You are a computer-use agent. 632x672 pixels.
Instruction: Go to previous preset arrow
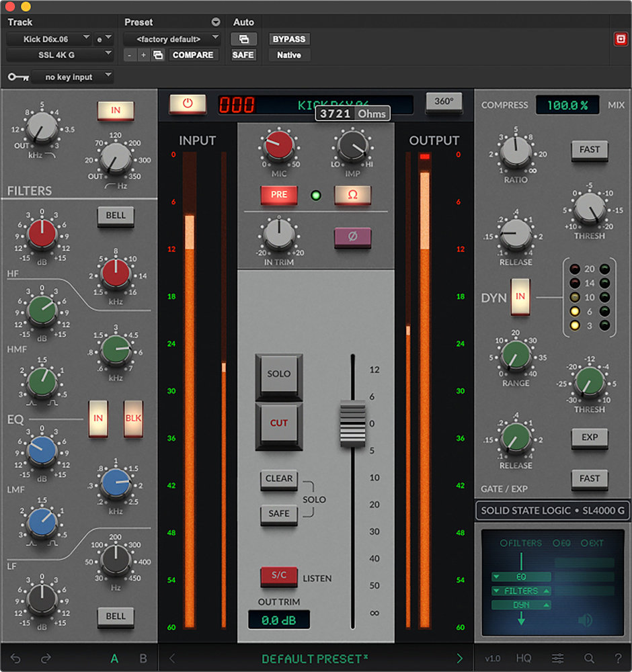pos(172,659)
